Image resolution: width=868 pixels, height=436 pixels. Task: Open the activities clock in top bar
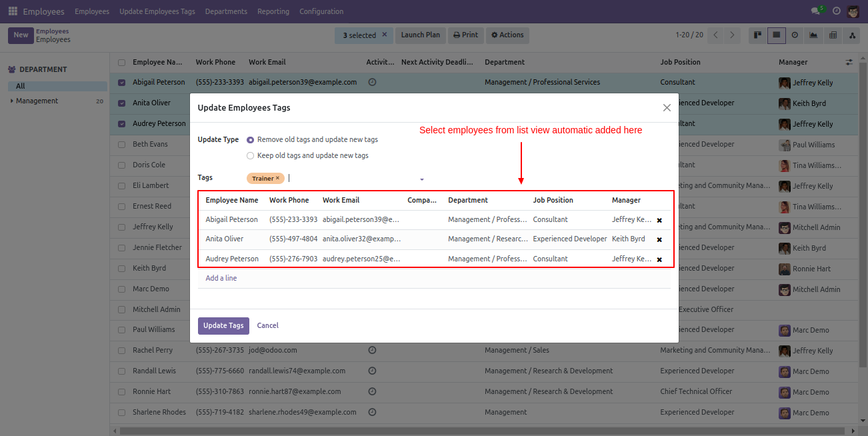coord(836,11)
